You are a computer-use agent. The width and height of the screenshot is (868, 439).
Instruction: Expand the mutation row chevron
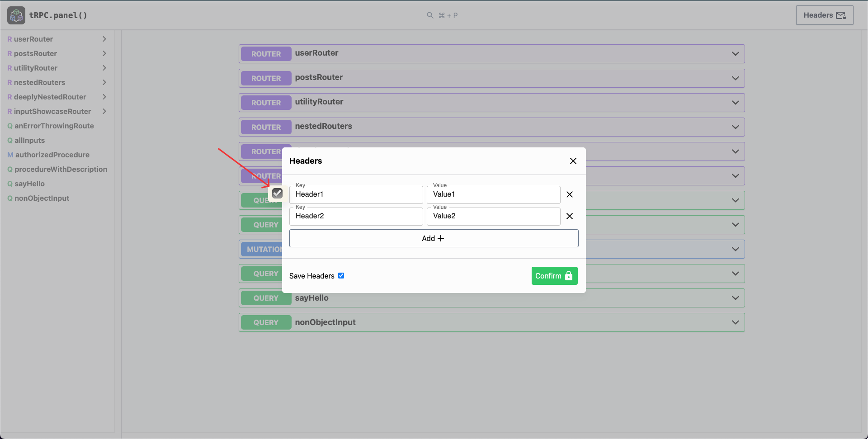[736, 249]
